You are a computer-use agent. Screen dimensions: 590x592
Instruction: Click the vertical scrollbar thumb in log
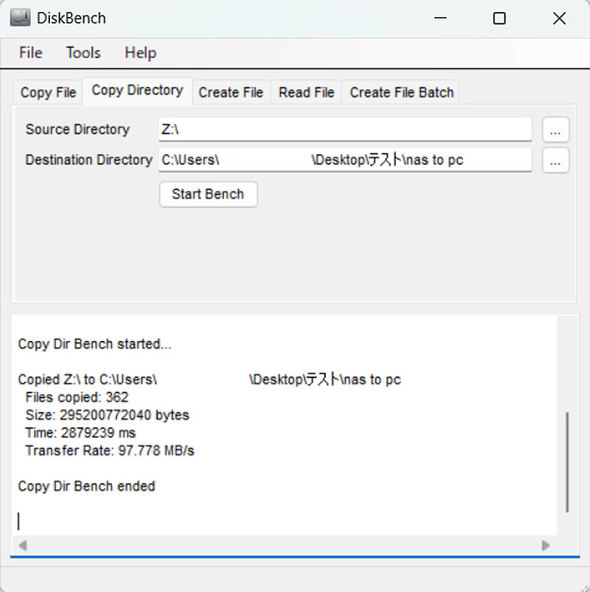click(x=567, y=462)
